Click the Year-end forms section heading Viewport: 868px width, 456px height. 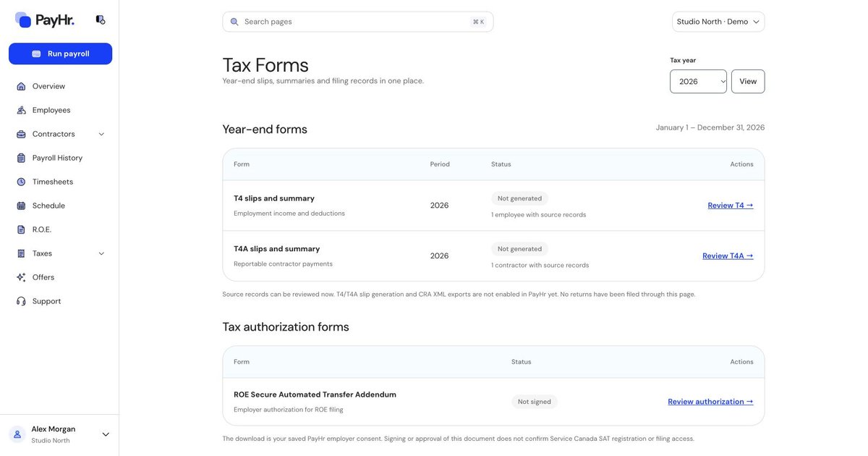[265, 130]
